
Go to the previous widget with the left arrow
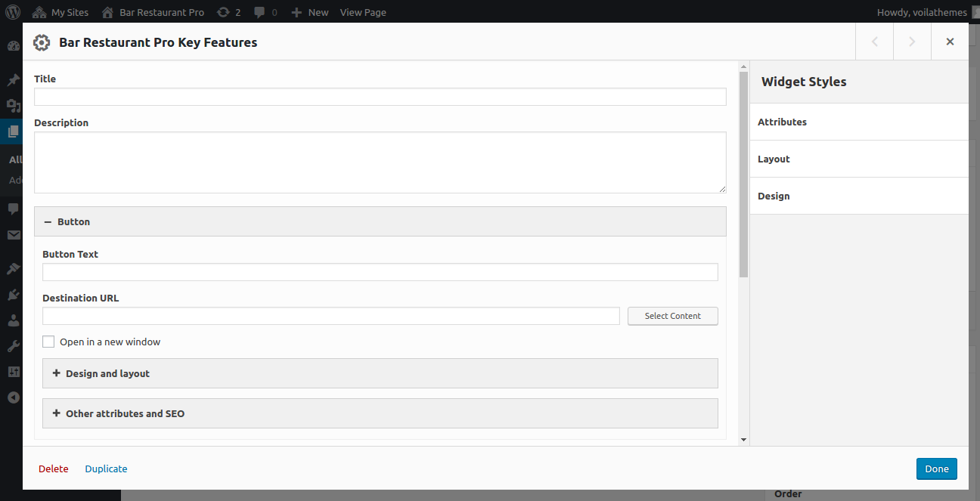875,42
